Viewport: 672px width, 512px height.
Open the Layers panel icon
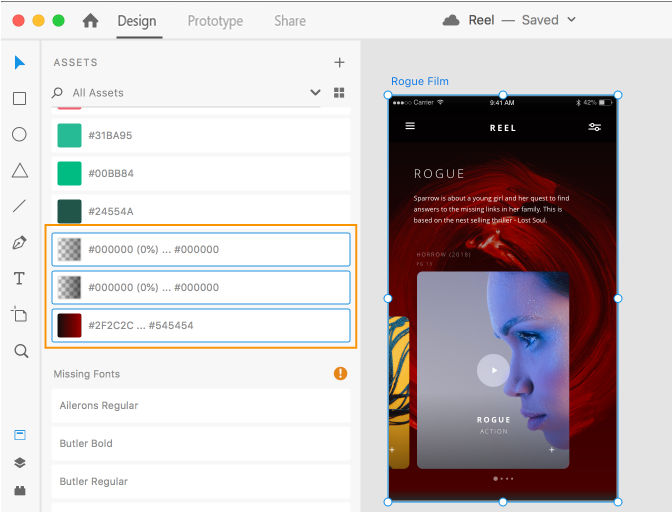20,463
